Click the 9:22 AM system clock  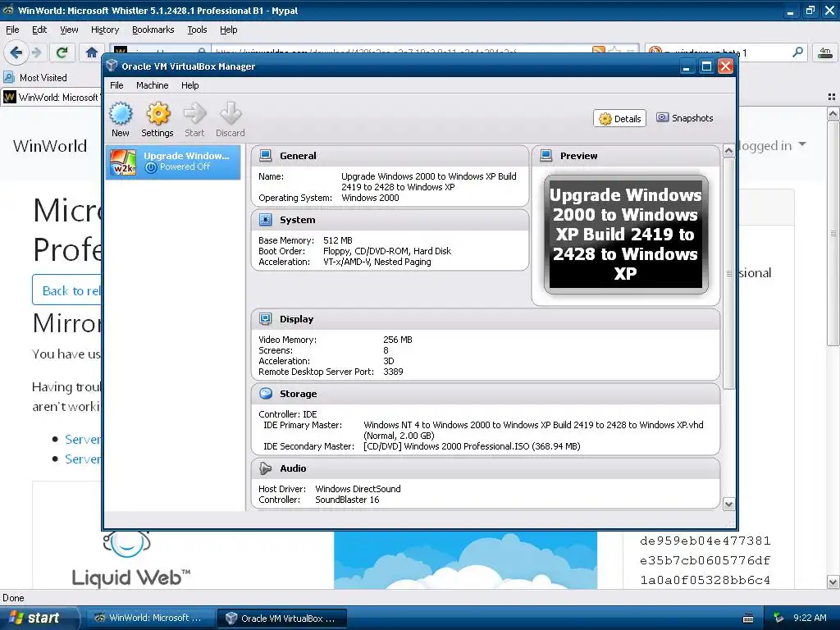coord(810,618)
